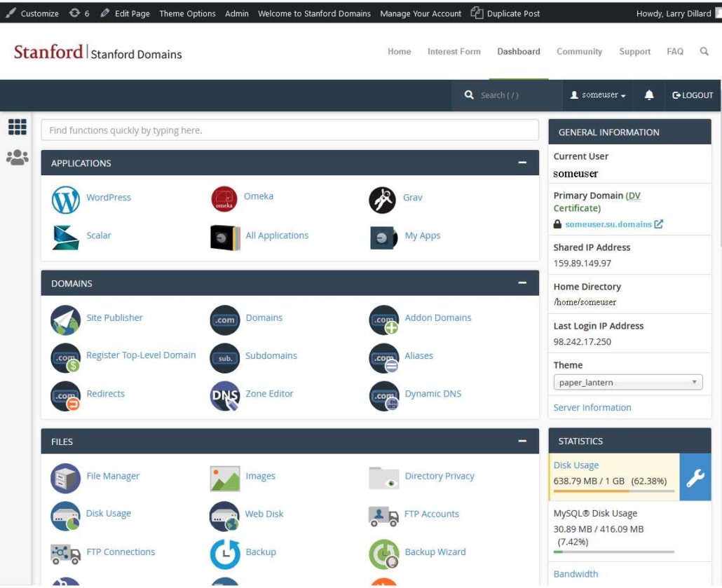This screenshot has height=588, width=722.
Task: Open the paper_lantern theme dropdown
Action: click(627, 382)
